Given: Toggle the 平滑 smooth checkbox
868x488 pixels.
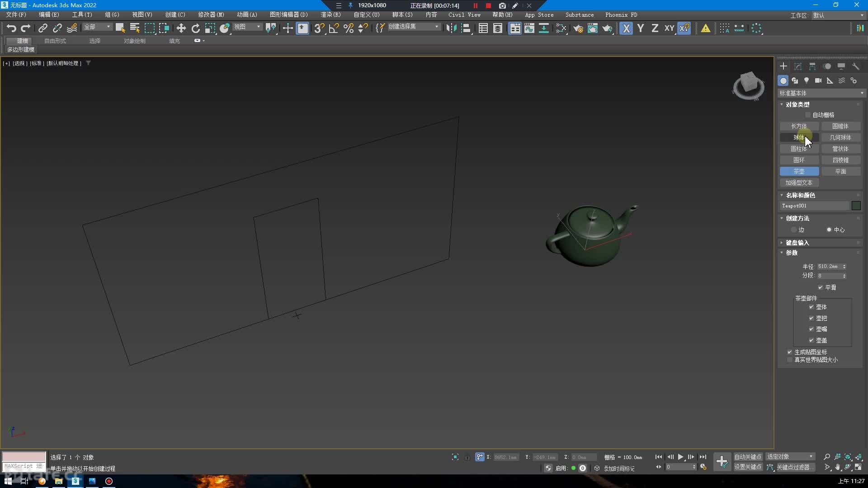Looking at the screenshot, I should 821,287.
